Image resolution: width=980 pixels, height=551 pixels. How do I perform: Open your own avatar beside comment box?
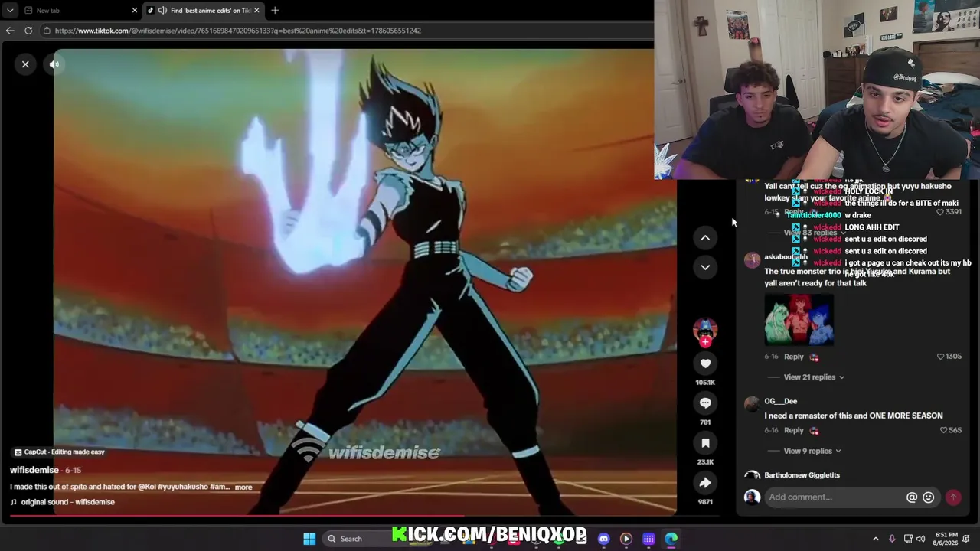click(x=752, y=497)
